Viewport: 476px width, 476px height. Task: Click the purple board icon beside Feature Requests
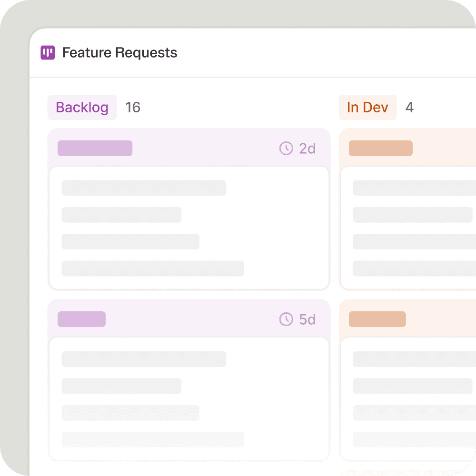[48, 53]
